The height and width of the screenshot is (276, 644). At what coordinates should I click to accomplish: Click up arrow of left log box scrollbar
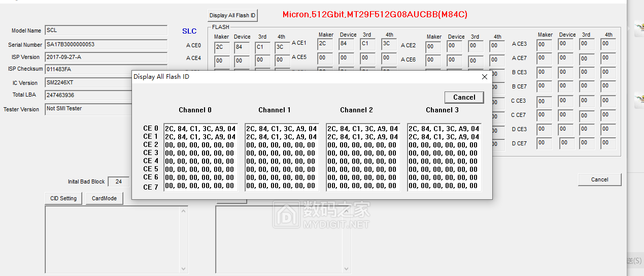click(x=184, y=210)
